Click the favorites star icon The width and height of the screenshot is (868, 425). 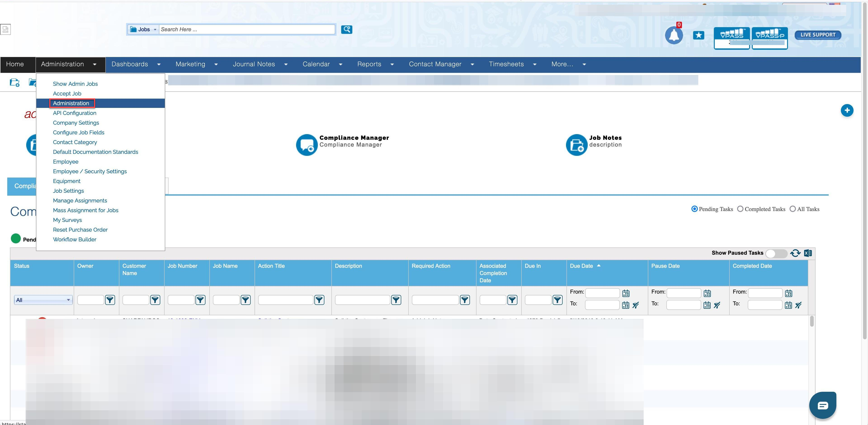[698, 35]
